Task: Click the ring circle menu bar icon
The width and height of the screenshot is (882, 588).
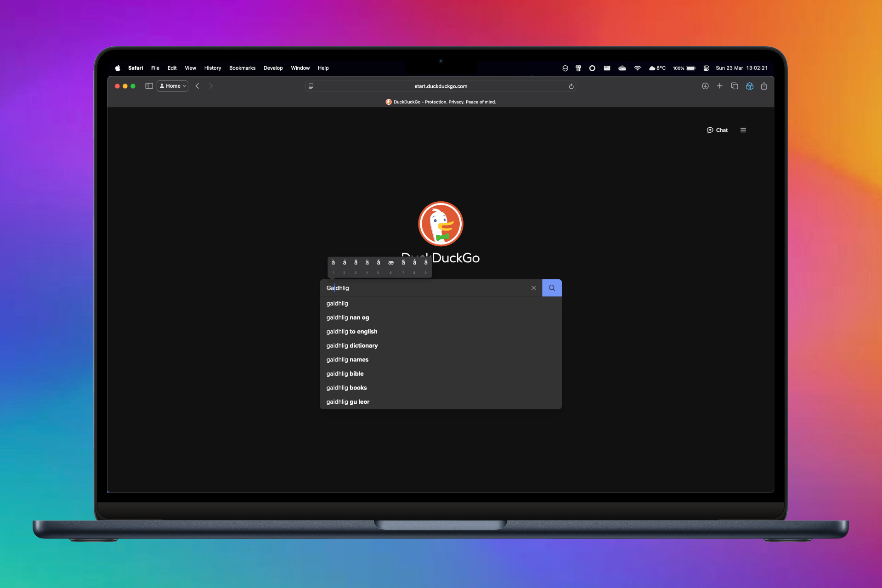Action: point(592,68)
